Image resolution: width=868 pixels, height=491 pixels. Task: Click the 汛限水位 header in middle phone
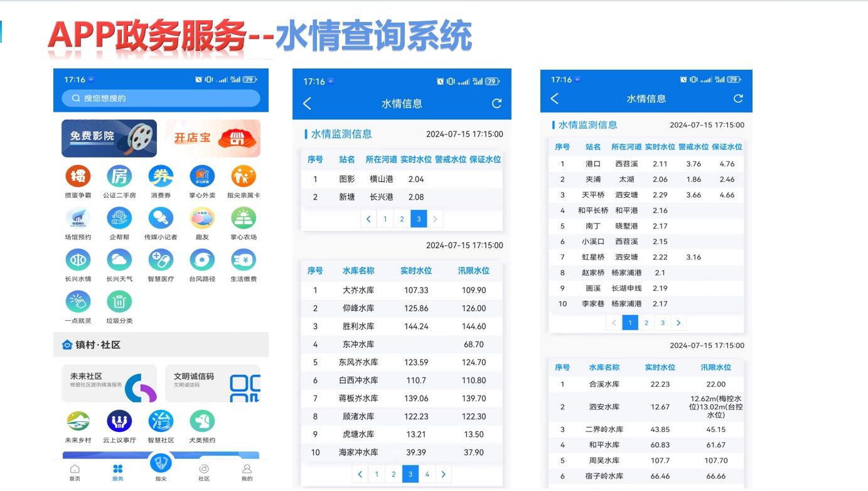(x=474, y=271)
